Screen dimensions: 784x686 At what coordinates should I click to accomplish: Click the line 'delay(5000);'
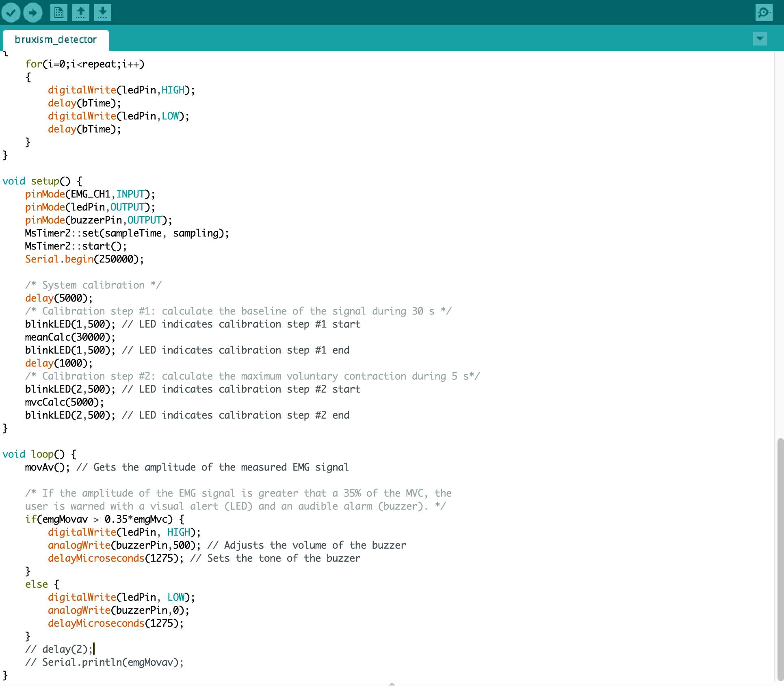[59, 298]
